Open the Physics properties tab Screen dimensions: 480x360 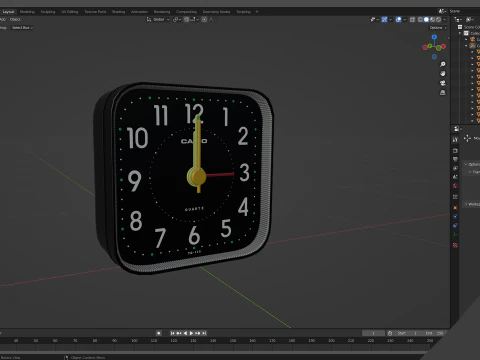point(455,217)
